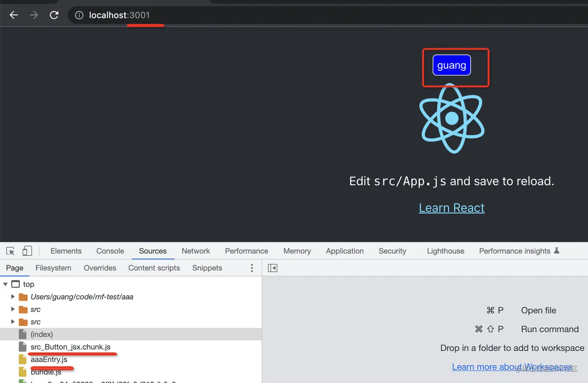Toggle the hide navigator sidebar icon
This screenshot has width=588, height=383.
click(x=273, y=268)
